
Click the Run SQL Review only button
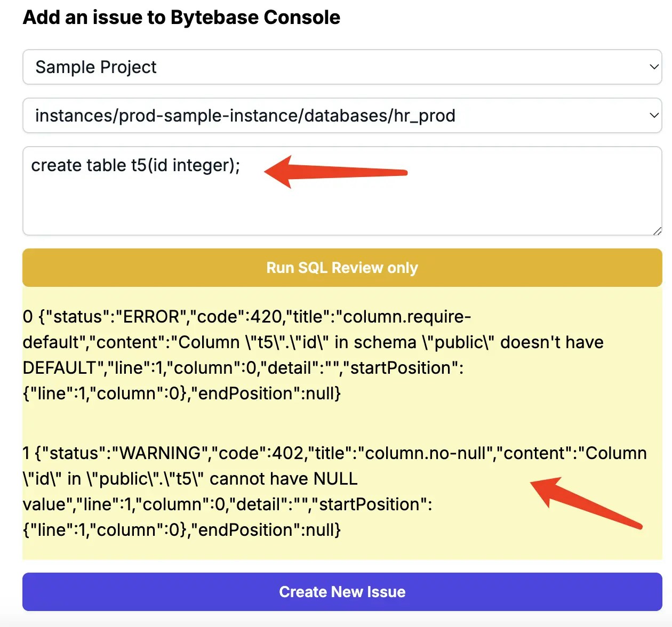(342, 268)
